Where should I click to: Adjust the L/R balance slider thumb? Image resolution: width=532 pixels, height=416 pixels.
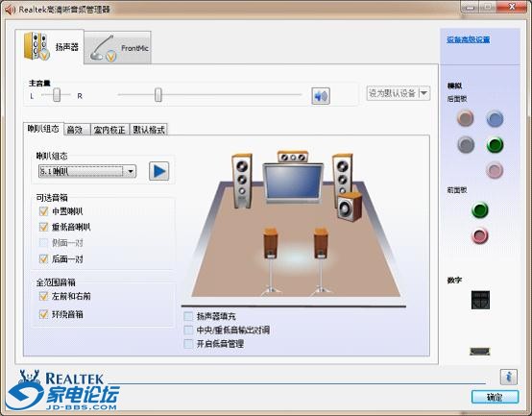tap(57, 95)
